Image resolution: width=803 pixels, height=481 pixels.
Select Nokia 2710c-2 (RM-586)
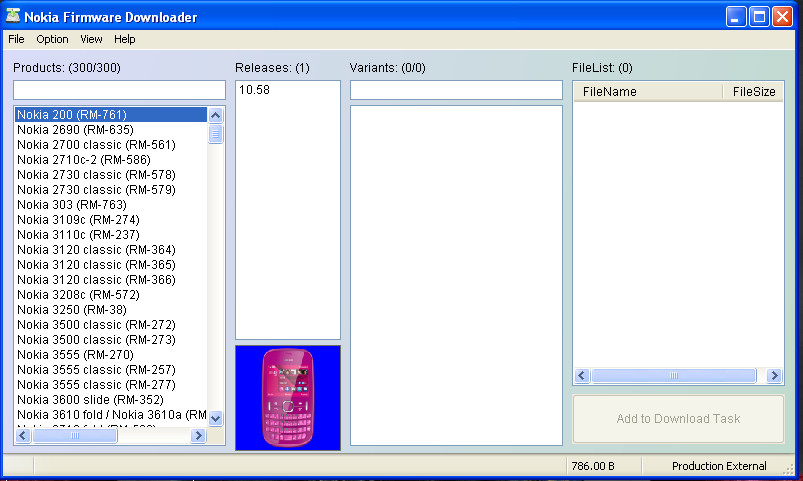[111, 159]
